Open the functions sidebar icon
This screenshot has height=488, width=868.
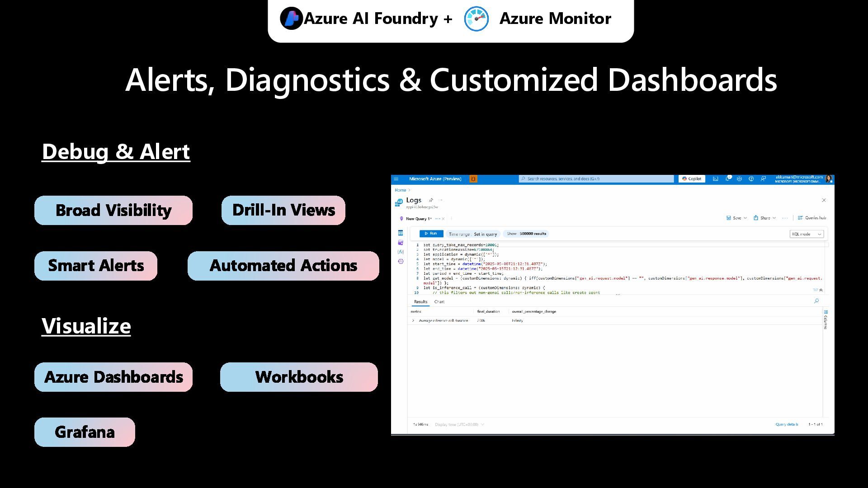pyautogui.click(x=401, y=252)
